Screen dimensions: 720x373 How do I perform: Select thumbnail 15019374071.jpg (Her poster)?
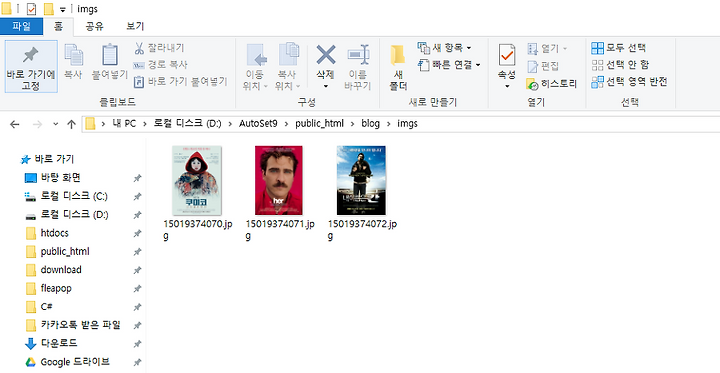(x=279, y=181)
